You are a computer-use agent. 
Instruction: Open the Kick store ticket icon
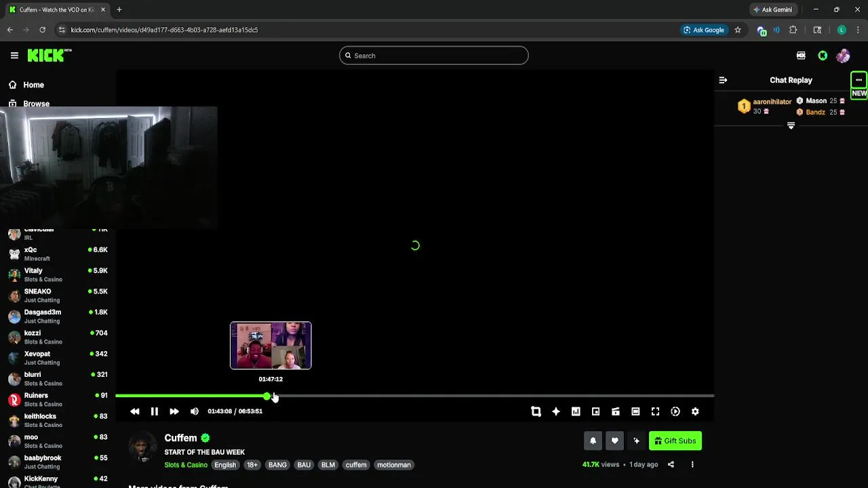[801, 56]
